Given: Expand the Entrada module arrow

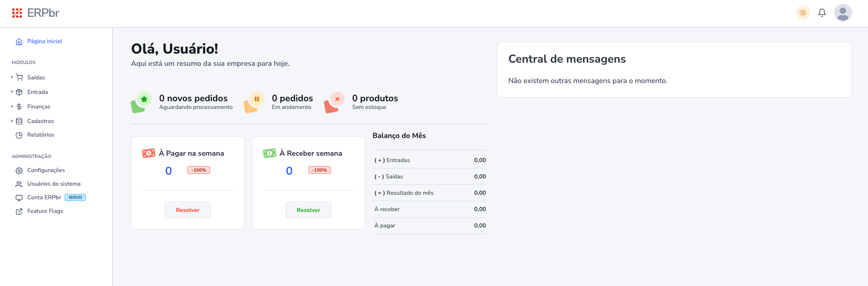Looking at the screenshot, I should (x=12, y=92).
